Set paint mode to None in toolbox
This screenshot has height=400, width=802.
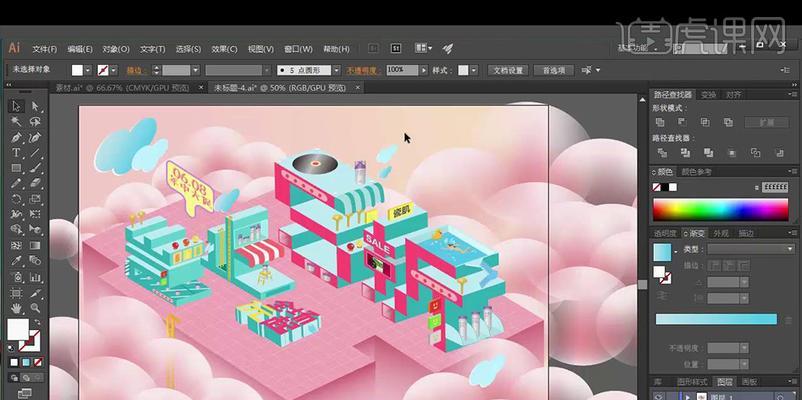click(38, 362)
